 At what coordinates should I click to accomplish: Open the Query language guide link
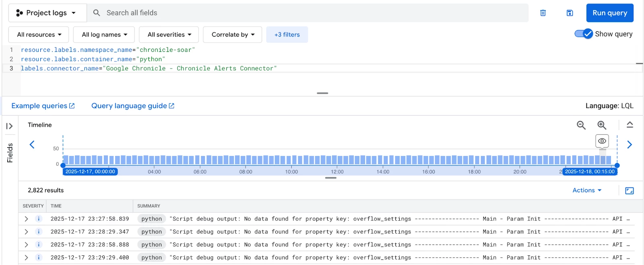(133, 106)
